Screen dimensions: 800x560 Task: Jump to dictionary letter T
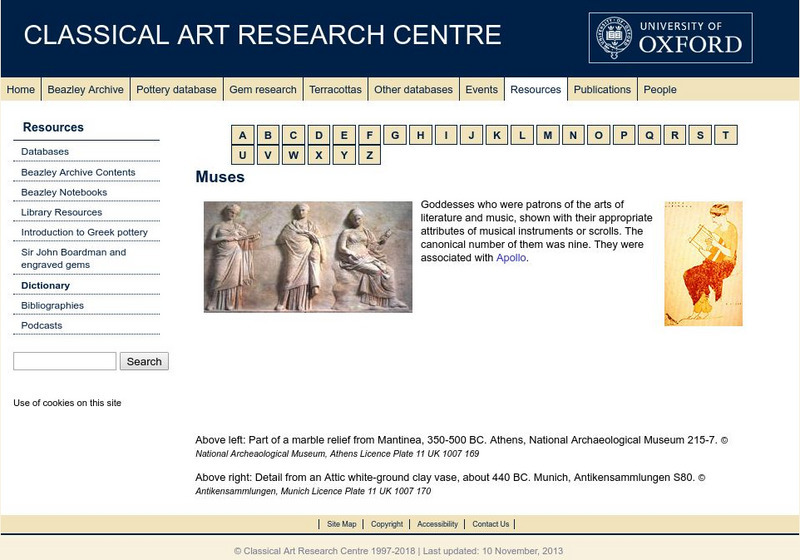click(x=726, y=135)
